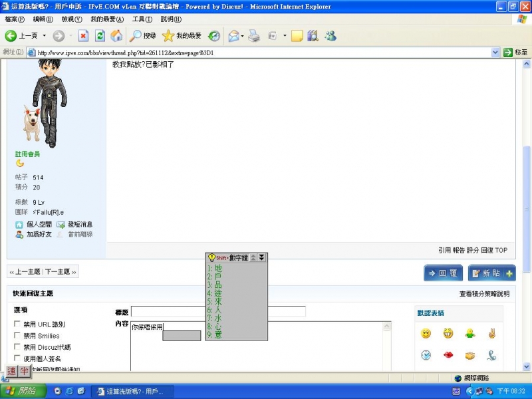Open 我的最愛 favorites star in toolbar
Screen dimensions: 532x399
(182, 36)
